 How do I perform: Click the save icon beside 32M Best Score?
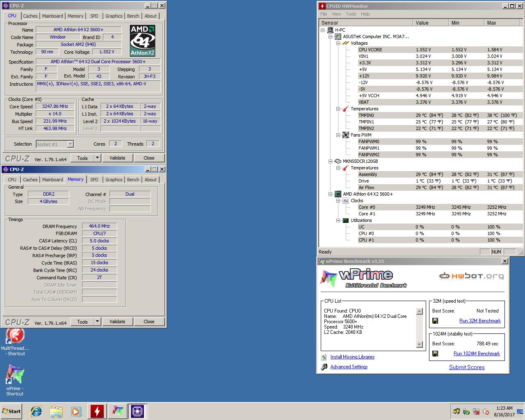point(435,321)
